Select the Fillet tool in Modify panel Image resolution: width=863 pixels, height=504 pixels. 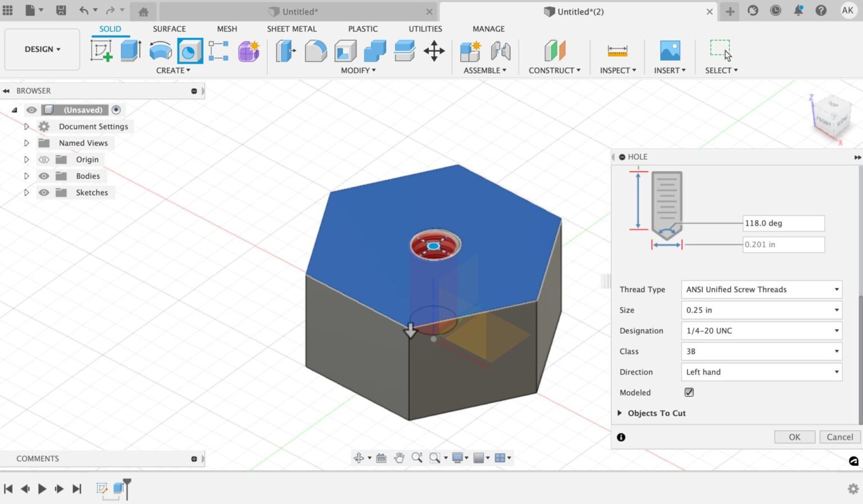[x=315, y=51]
